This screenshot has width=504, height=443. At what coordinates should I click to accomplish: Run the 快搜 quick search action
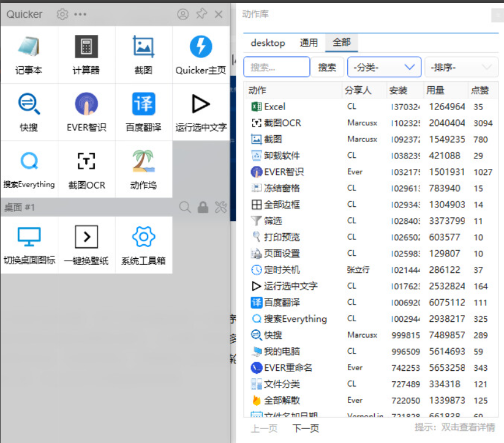pyautogui.click(x=29, y=112)
